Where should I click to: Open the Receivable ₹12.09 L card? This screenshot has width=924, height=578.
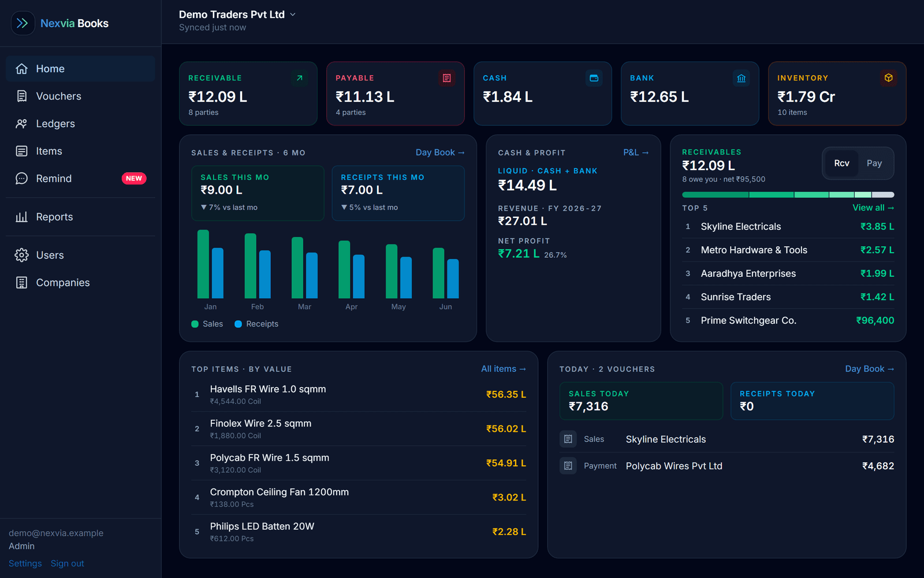(x=248, y=94)
